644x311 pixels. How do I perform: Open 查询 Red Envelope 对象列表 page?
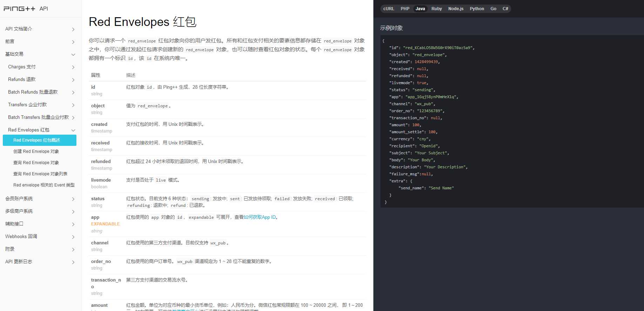pyautogui.click(x=40, y=174)
